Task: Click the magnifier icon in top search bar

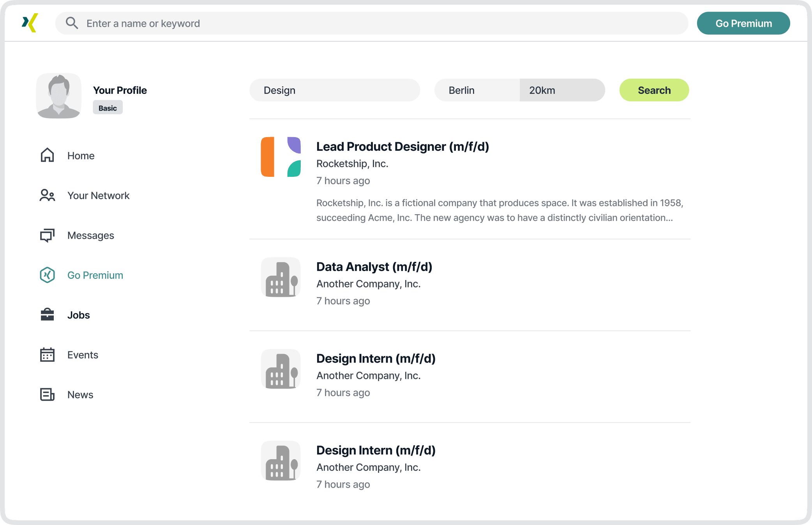Action: 72,23
